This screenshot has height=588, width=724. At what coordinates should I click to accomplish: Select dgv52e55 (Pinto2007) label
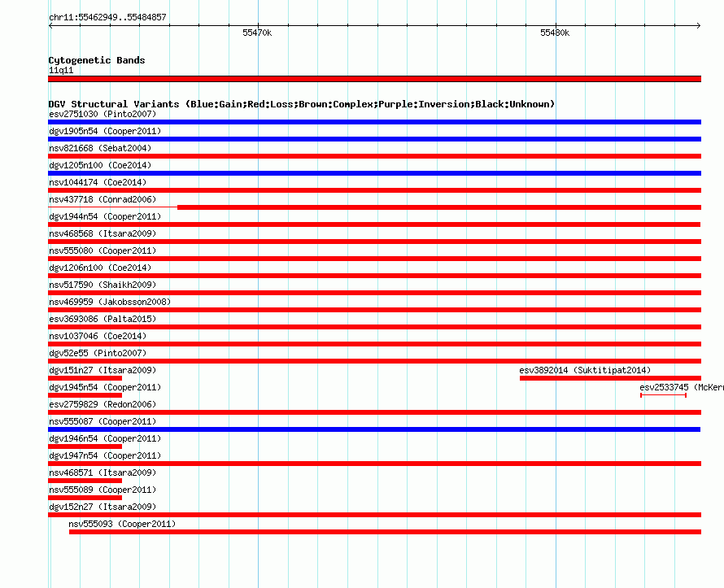(98, 353)
